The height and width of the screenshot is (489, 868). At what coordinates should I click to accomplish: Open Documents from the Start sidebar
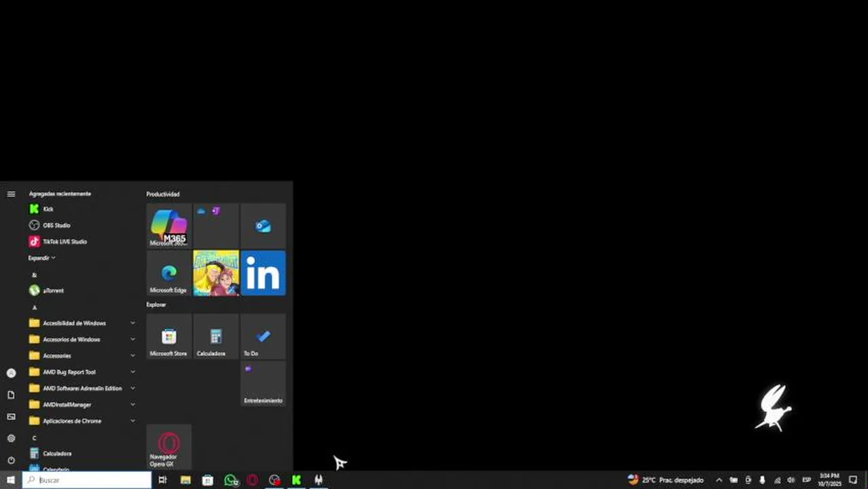point(11,395)
